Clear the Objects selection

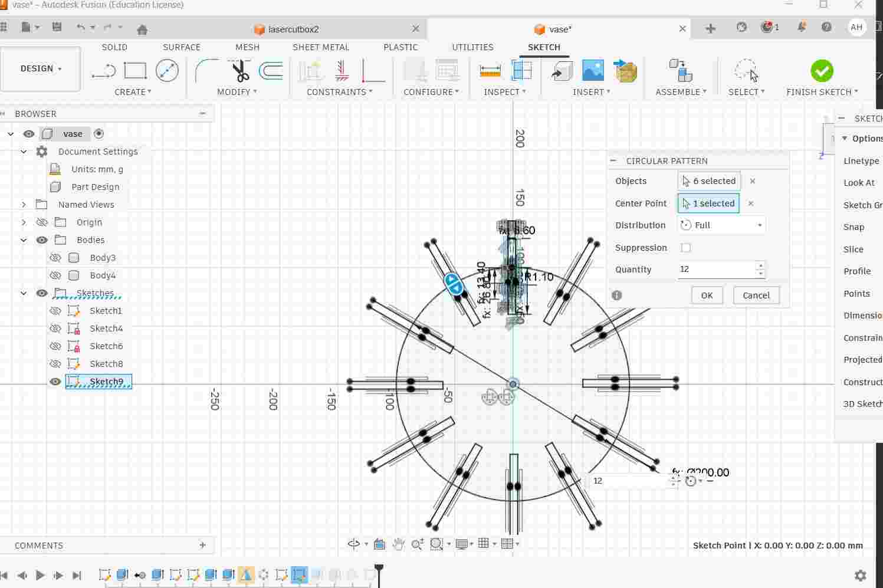tap(753, 181)
